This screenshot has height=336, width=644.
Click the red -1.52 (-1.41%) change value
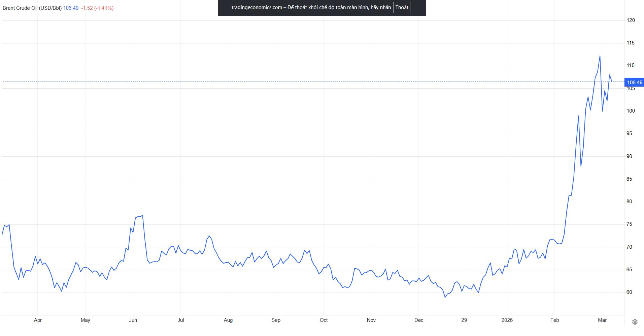pos(97,8)
